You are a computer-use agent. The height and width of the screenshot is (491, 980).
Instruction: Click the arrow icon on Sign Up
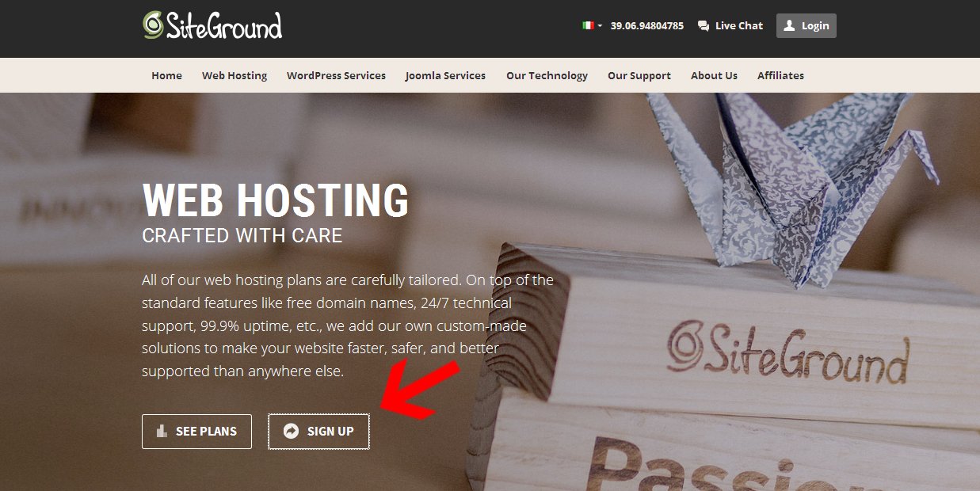coord(291,431)
